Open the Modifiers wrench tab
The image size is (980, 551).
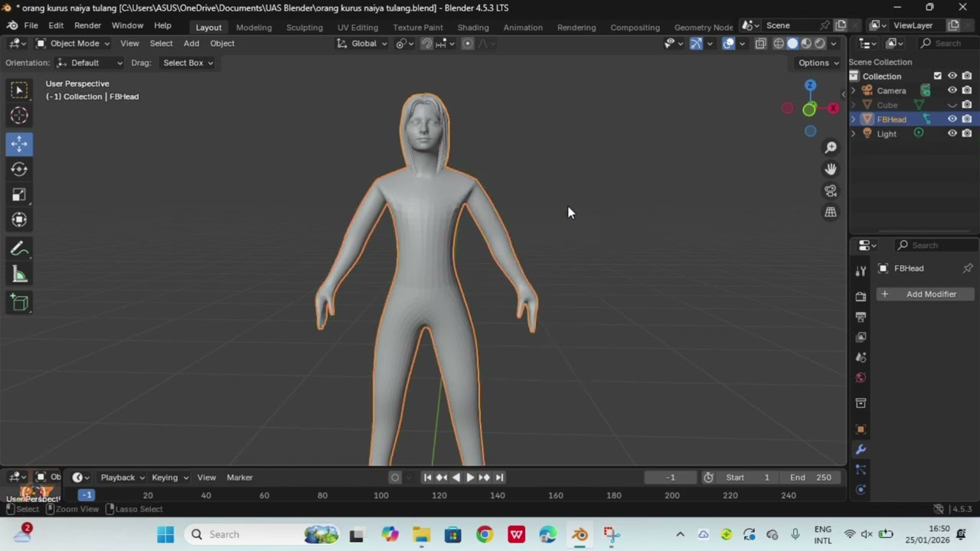[861, 449]
